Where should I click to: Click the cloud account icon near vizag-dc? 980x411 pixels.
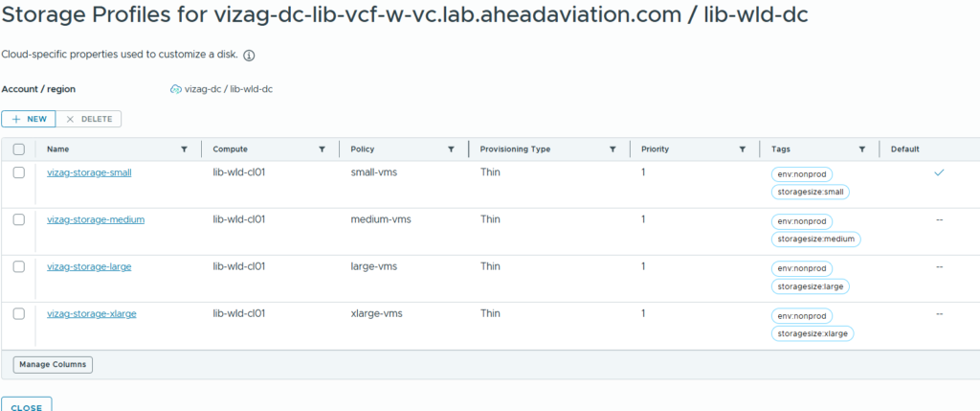point(175,89)
